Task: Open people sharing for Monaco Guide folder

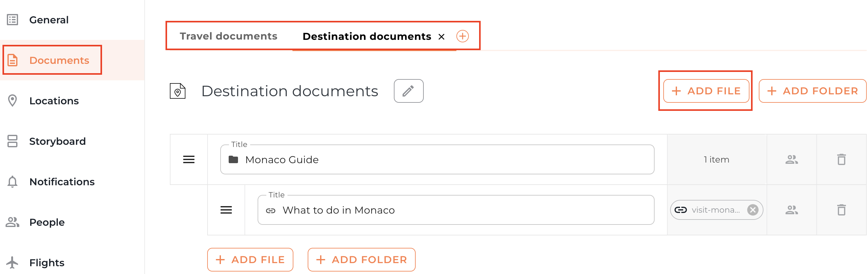Action: click(x=791, y=159)
